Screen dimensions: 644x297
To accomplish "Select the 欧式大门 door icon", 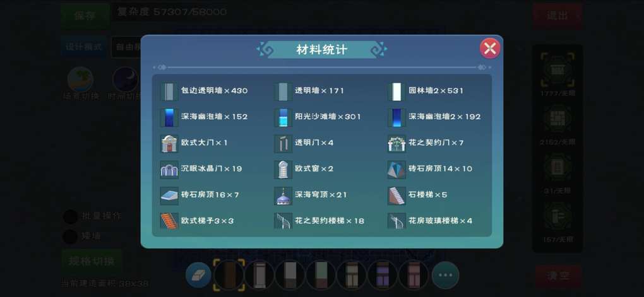I will click(169, 144).
